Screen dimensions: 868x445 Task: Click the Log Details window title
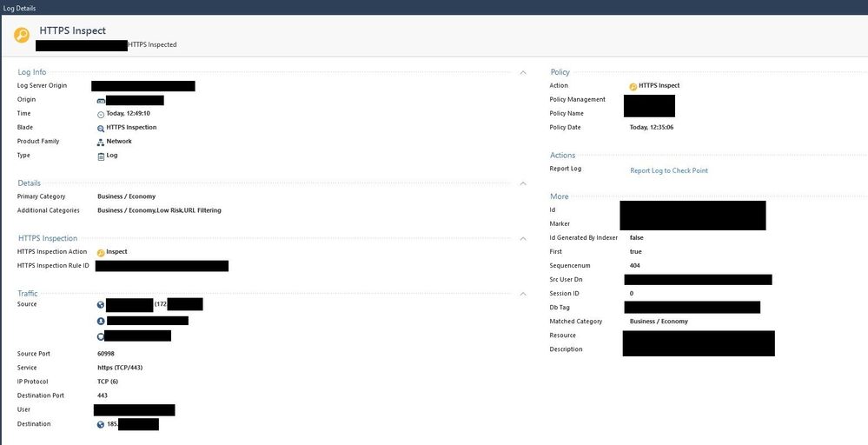[20, 8]
